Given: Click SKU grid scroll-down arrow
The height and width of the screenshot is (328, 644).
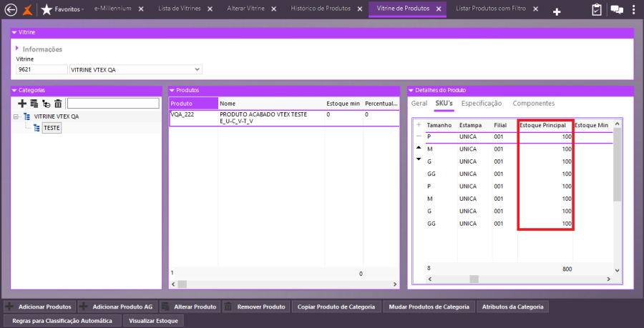Looking at the screenshot, I should pyautogui.click(x=617, y=270).
